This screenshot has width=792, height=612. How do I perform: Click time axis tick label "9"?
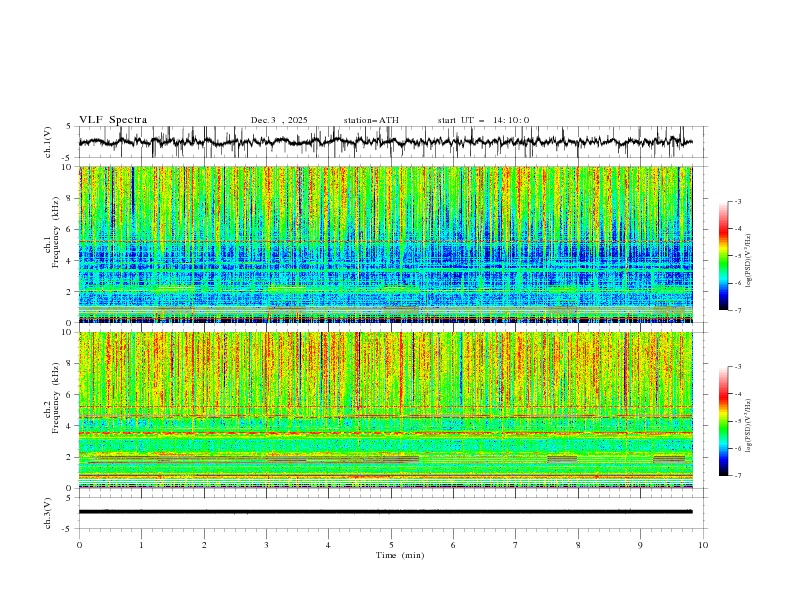(x=640, y=545)
